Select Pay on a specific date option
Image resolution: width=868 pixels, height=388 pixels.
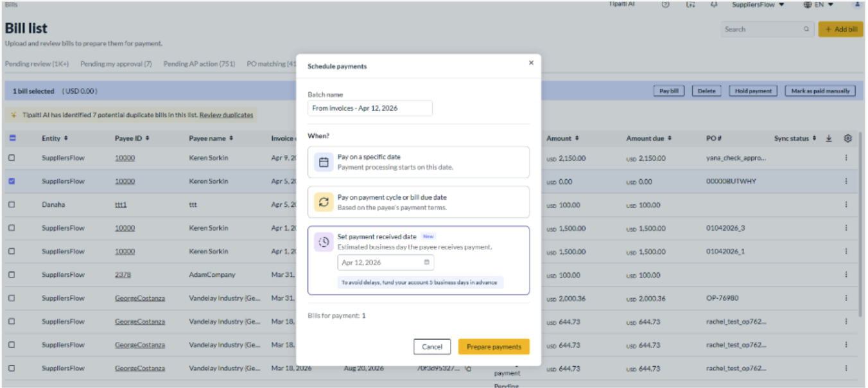pyautogui.click(x=419, y=162)
